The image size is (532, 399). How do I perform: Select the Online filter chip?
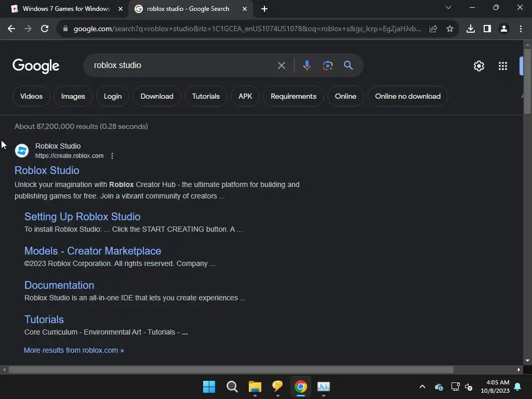pyautogui.click(x=345, y=96)
